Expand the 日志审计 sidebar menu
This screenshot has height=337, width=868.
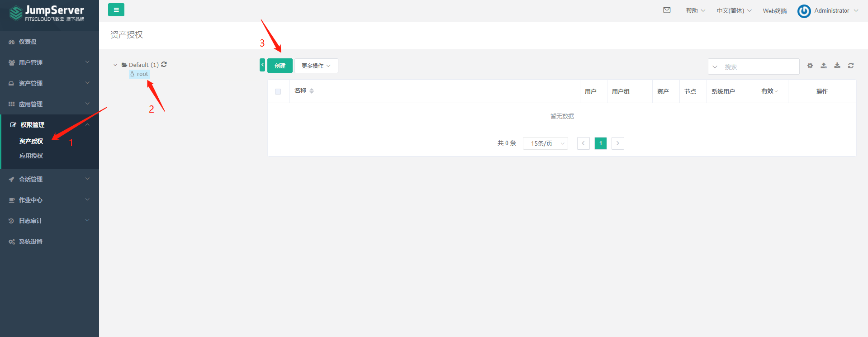click(50, 221)
